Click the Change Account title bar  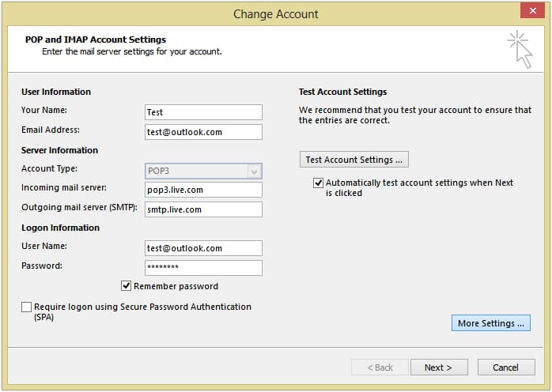tap(275, 13)
